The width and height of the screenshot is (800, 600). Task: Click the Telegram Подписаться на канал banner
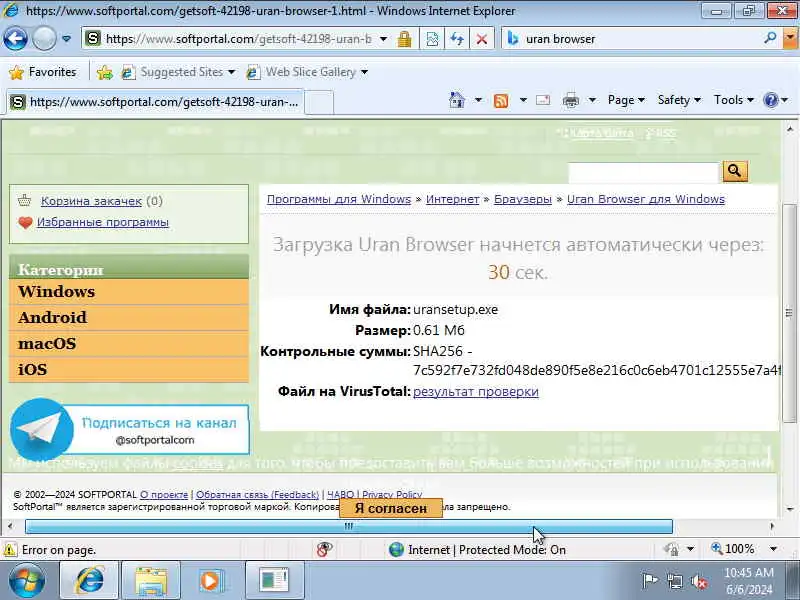130,430
